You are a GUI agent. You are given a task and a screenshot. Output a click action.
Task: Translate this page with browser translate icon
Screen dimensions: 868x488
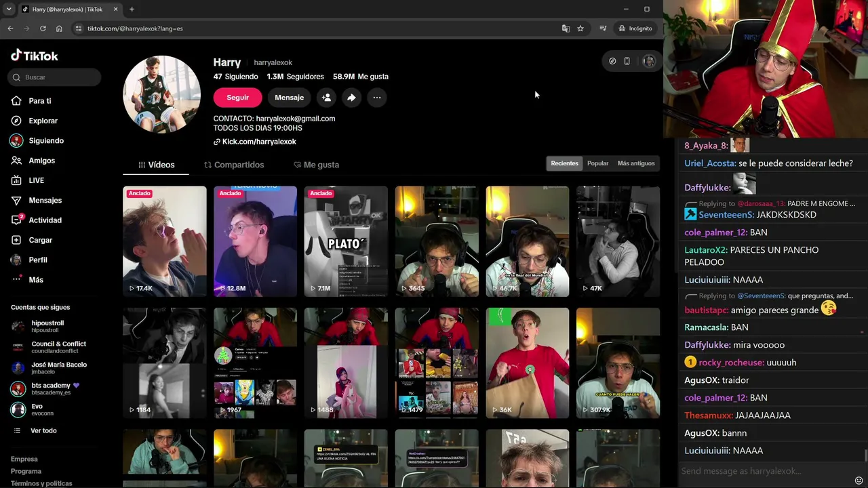tap(566, 28)
